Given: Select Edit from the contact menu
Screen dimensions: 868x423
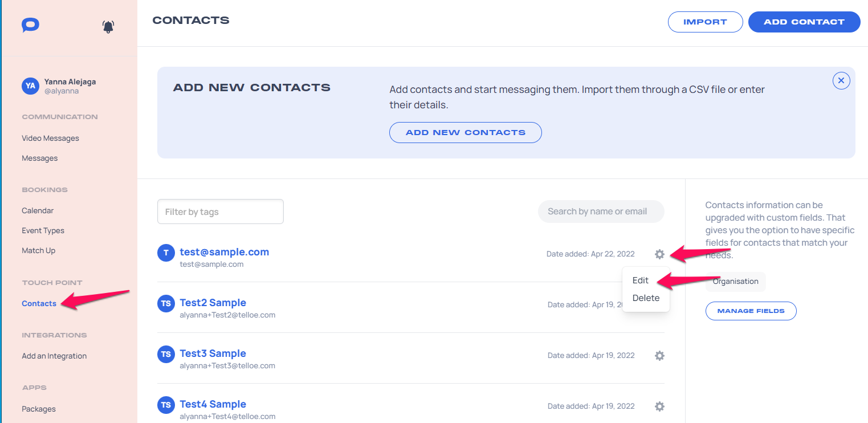Looking at the screenshot, I should click(x=641, y=280).
